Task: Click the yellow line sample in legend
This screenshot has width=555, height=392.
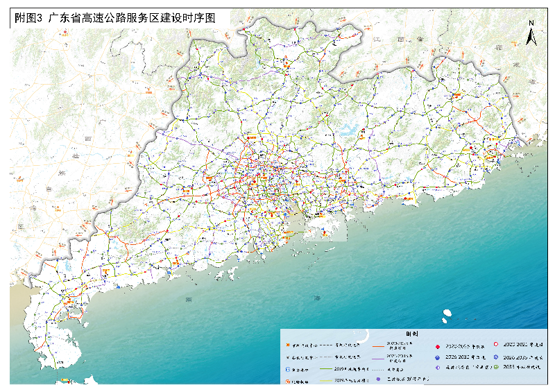Action: coord(326,381)
